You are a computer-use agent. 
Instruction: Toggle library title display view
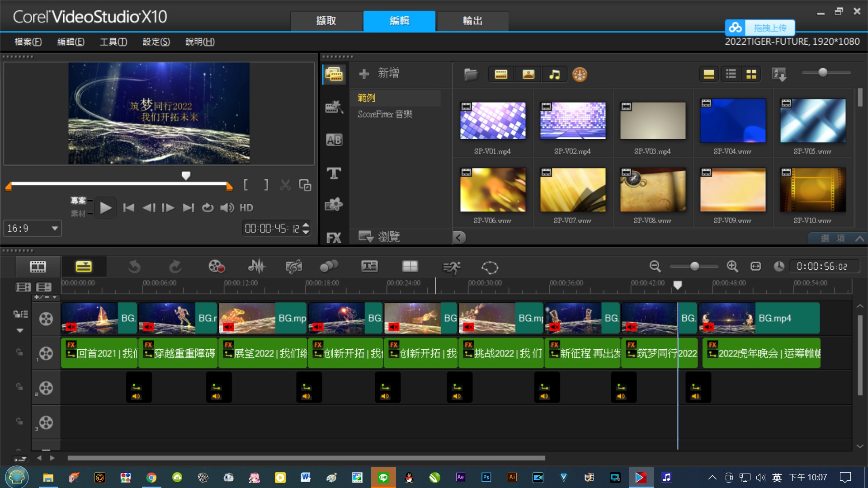click(x=709, y=74)
